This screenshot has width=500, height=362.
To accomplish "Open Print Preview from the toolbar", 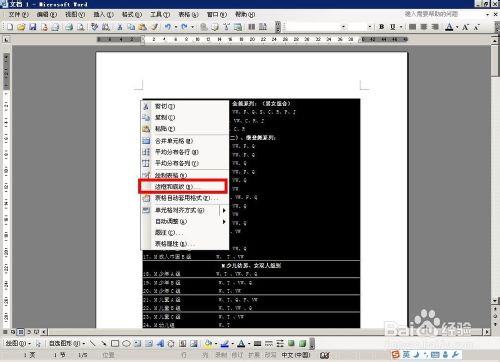I will [x=80, y=27].
